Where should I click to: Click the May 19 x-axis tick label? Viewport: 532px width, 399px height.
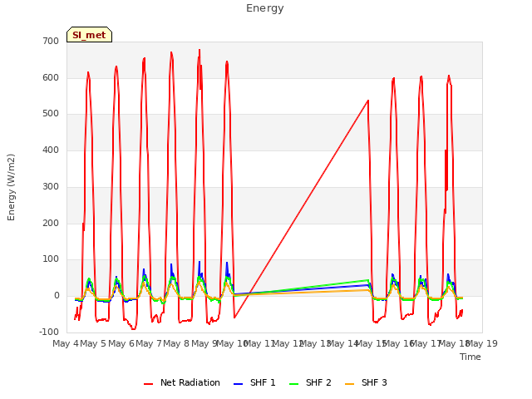tap(482, 343)
